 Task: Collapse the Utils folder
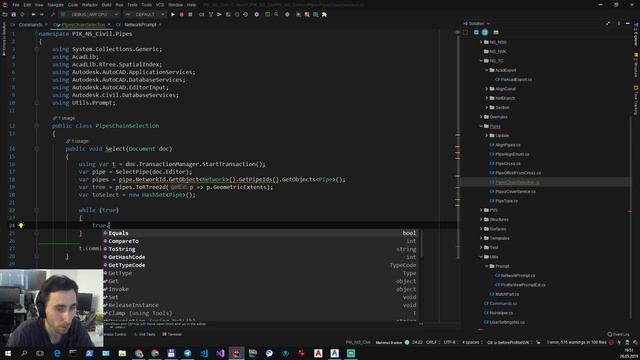[481, 257]
